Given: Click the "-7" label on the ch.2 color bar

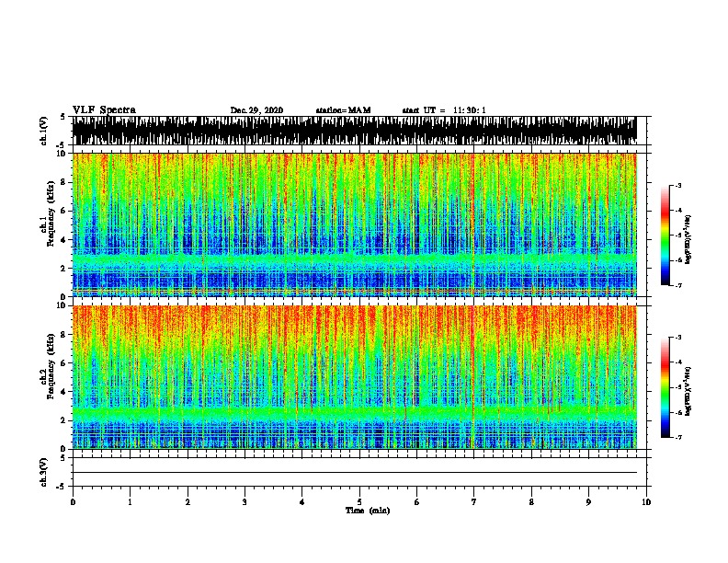Looking at the screenshot, I should coord(677,438).
